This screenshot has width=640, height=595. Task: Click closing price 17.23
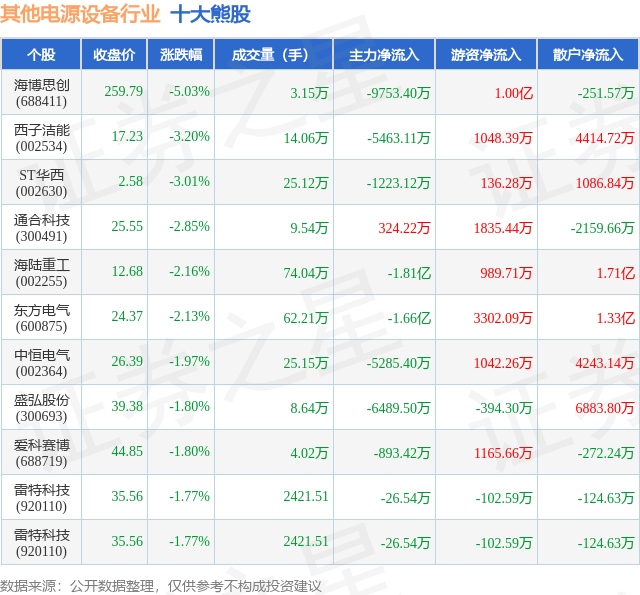click(127, 136)
